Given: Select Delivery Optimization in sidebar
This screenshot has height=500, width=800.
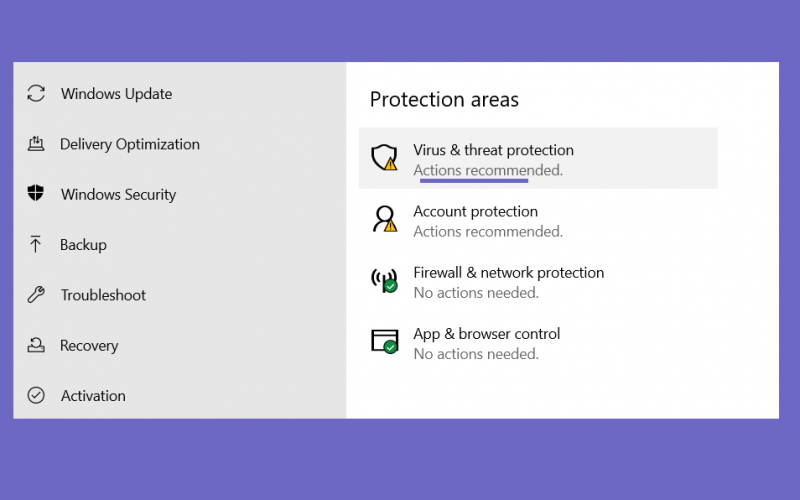Looking at the screenshot, I should 130,144.
